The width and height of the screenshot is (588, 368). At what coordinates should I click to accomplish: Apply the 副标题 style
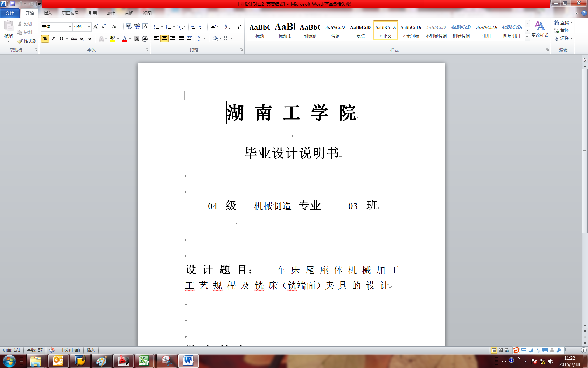(x=310, y=30)
